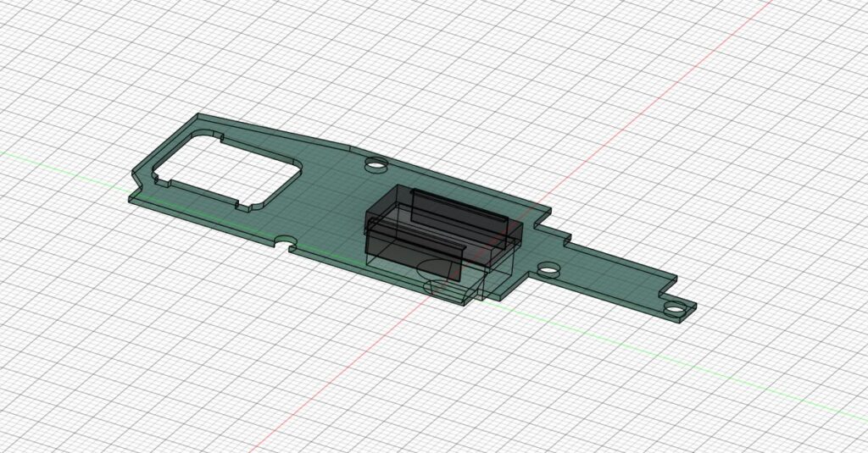Click the semicircular notch on the front edge
This screenshot has height=453, width=868.
pyautogui.click(x=285, y=242)
